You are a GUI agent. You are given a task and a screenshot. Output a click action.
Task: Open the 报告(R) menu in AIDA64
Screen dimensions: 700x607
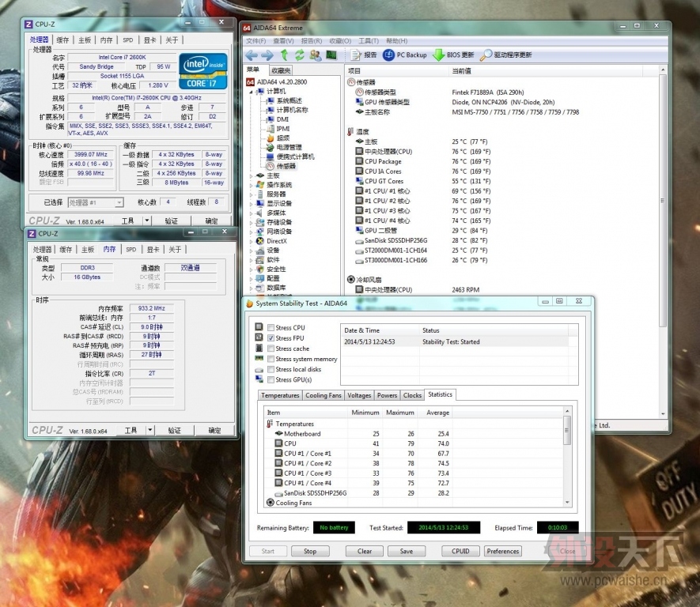[312, 41]
